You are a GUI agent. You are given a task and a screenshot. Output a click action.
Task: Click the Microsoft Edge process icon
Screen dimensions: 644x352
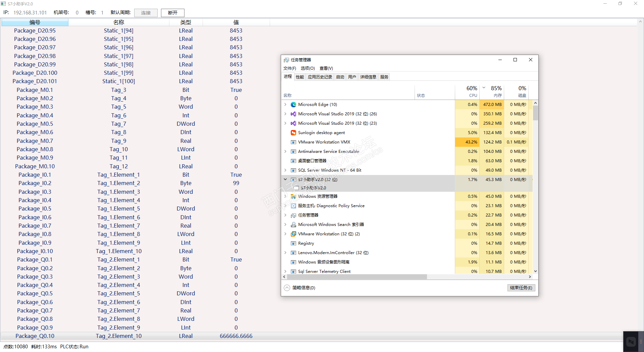(293, 105)
